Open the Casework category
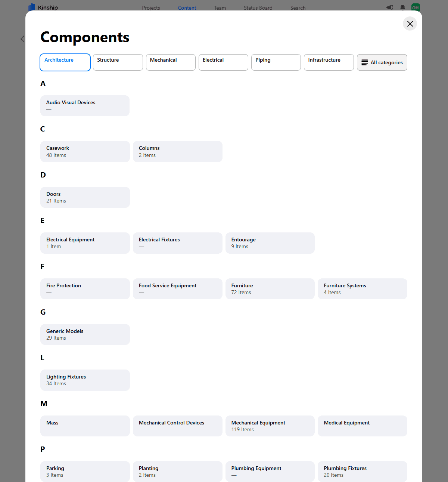The width and height of the screenshot is (448, 482). pyautogui.click(x=85, y=151)
